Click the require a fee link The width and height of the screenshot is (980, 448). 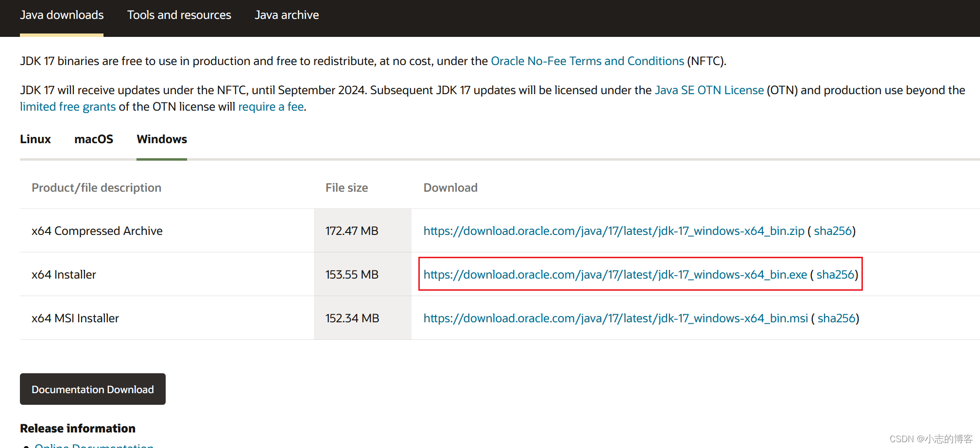point(271,107)
